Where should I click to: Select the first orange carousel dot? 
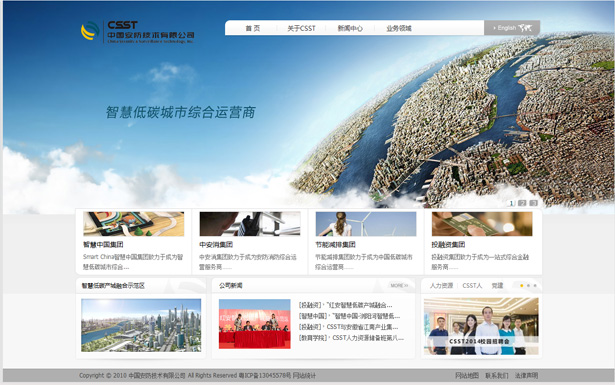521,285
